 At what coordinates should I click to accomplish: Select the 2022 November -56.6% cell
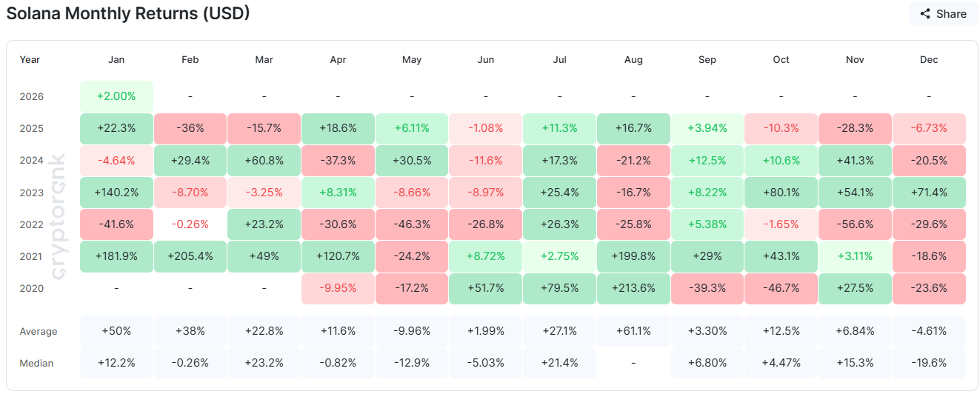point(855,224)
